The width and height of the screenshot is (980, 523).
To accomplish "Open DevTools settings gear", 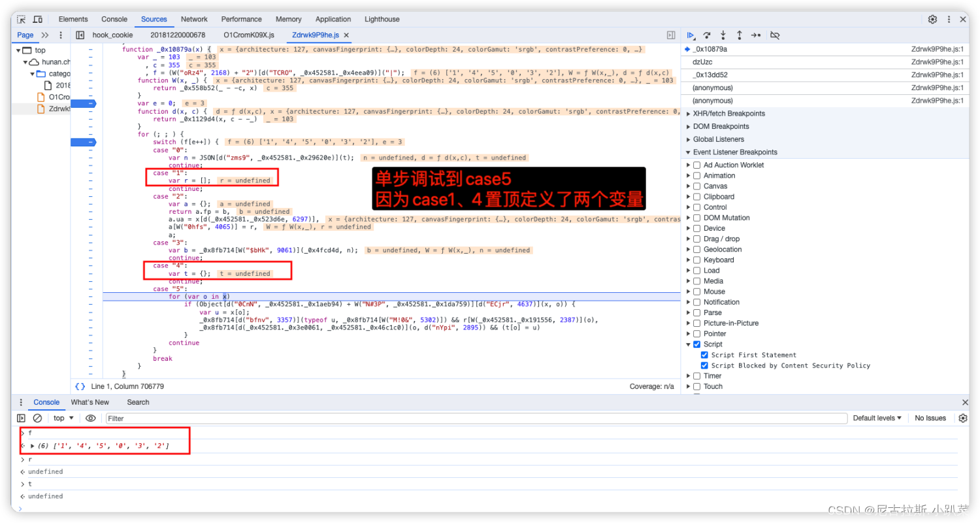I will tap(932, 19).
